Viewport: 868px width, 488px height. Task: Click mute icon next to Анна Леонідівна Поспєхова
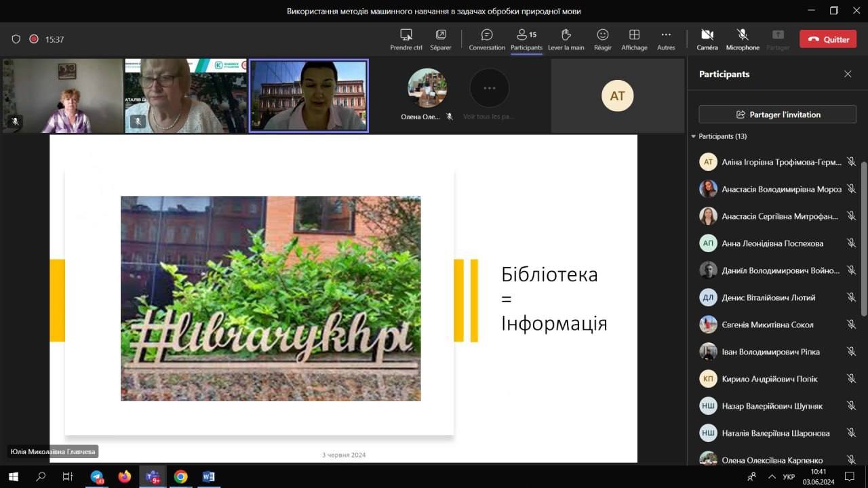pyautogui.click(x=851, y=243)
